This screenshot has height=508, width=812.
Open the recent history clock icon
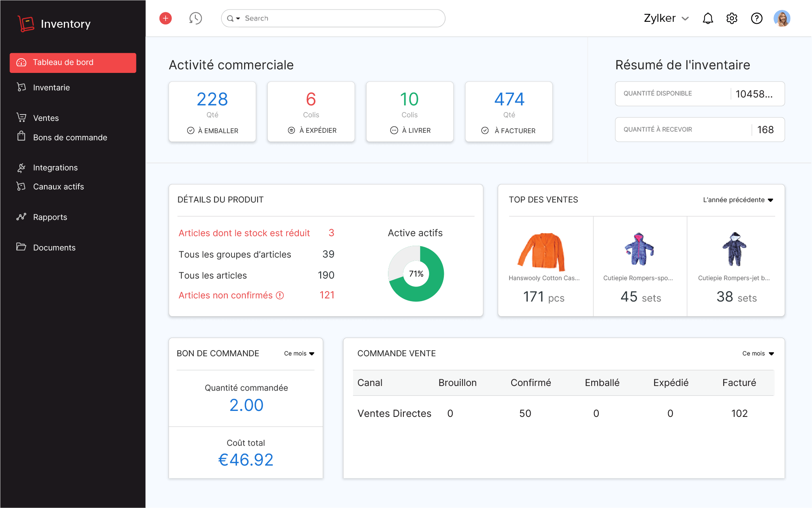point(195,18)
